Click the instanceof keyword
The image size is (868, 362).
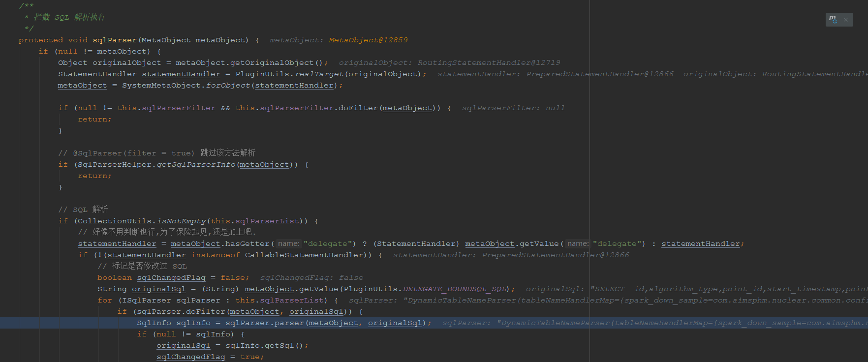[215, 255]
